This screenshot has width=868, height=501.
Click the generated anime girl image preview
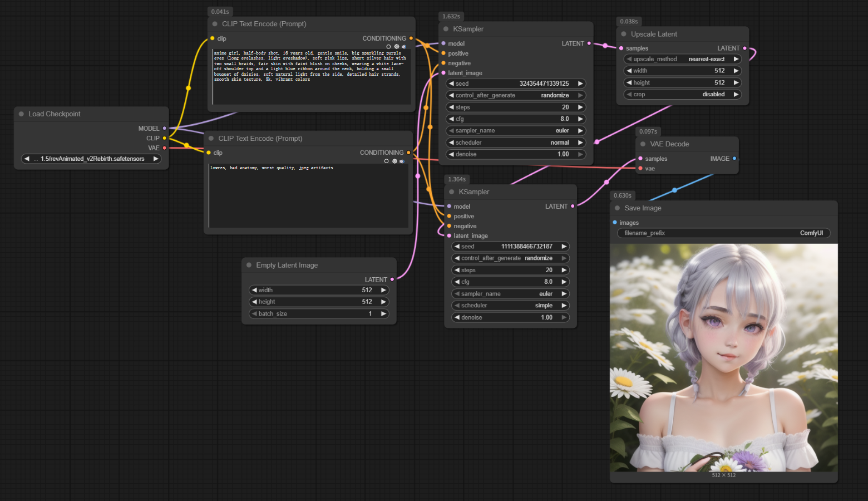723,357
